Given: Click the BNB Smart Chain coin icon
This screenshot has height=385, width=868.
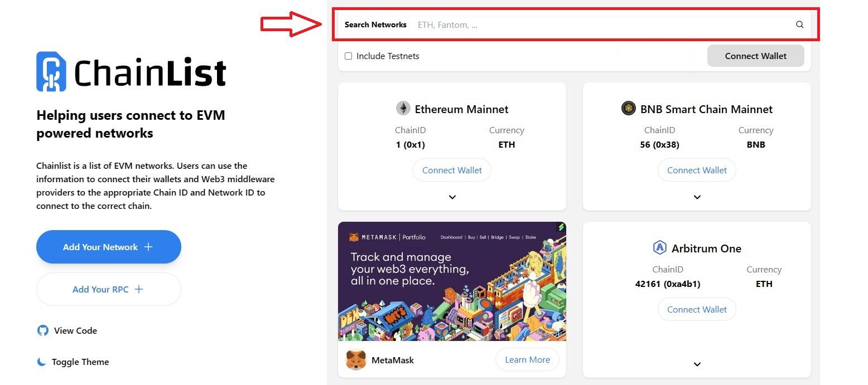Looking at the screenshot, I should [629, 108].
